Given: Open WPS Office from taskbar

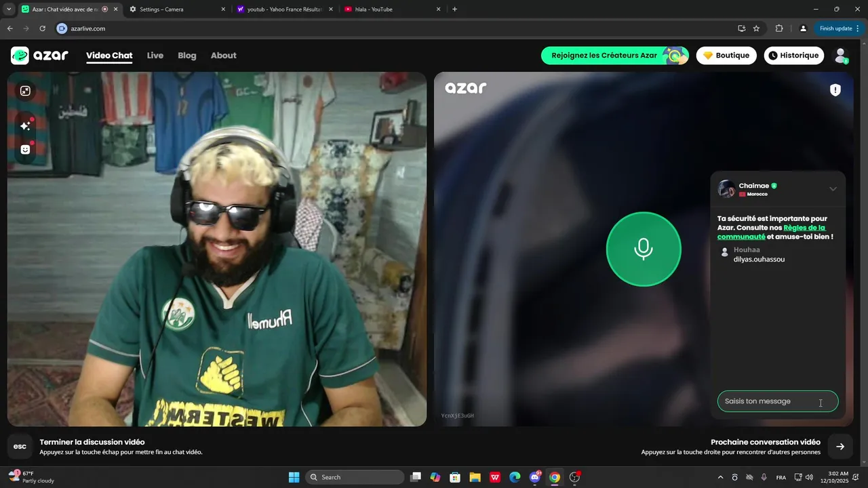Looking at the screenshot, I should coord(495,477).
